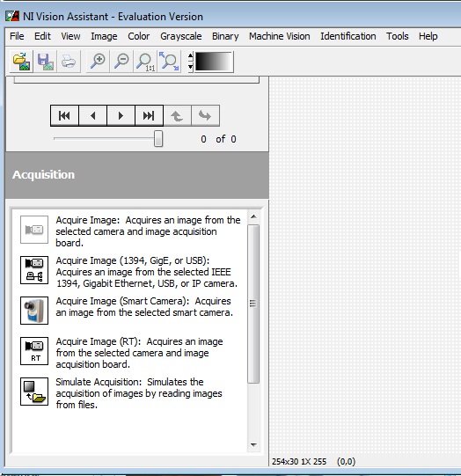This screenshot has width=461, height=476.
Task: Click the grayscale palette gradient swatch
Action: (214, 62)
